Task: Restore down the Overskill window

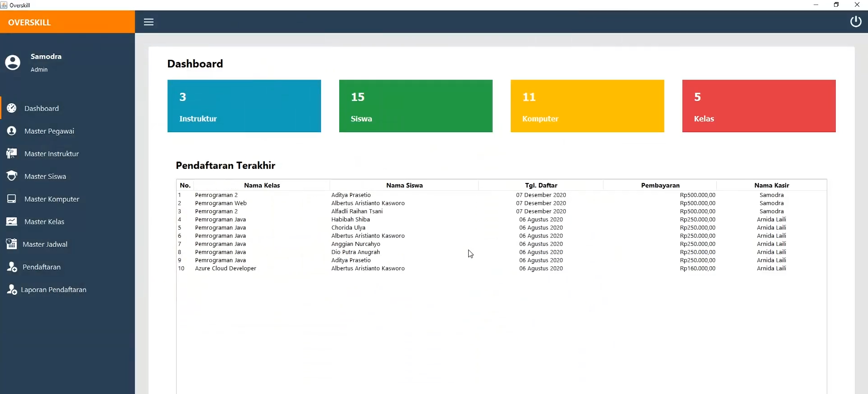Action: click(x=836, y=5)
